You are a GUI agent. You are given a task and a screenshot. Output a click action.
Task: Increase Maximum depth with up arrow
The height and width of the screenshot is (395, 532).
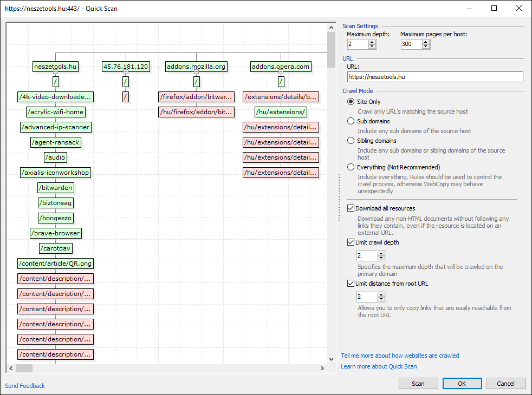[x=372, y=42]
